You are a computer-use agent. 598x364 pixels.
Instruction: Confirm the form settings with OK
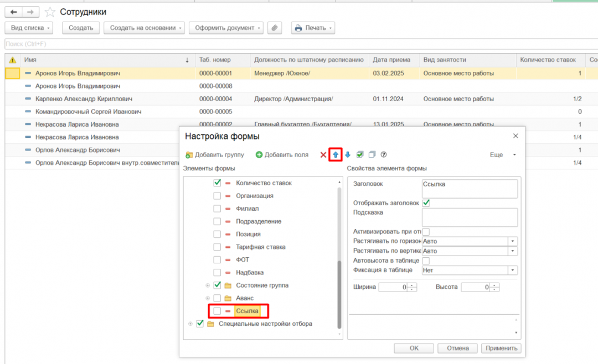(414, 348)
